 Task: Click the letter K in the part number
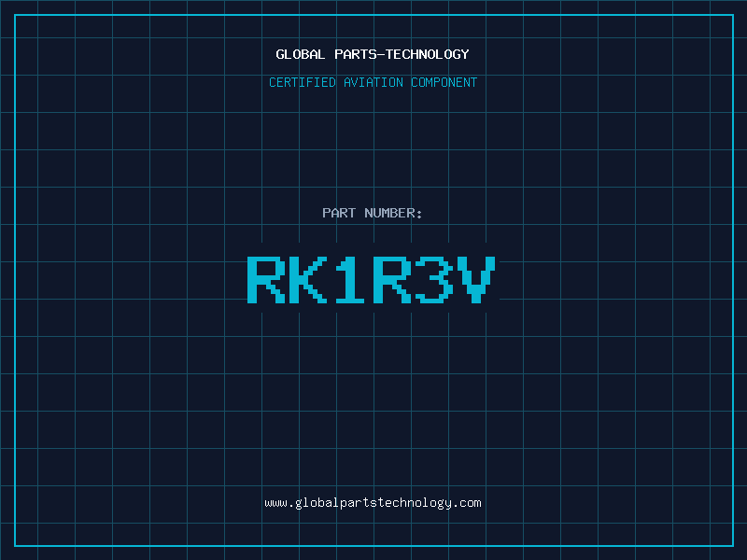pos(308,279)
